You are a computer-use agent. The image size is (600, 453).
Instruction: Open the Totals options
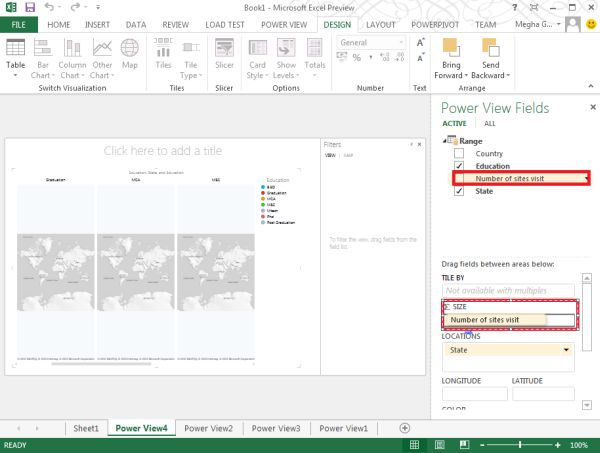[315, 57]
